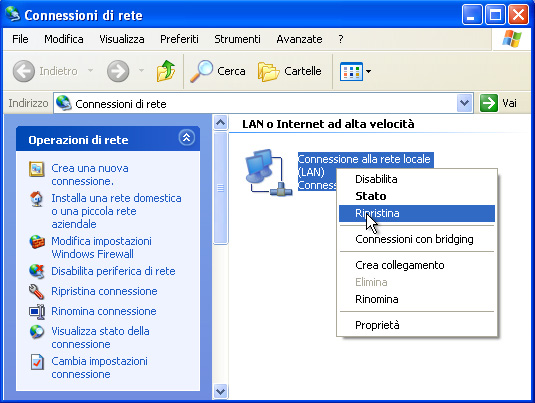Open the Preferiti menu

pyautogui.click(x=179, y=39)
